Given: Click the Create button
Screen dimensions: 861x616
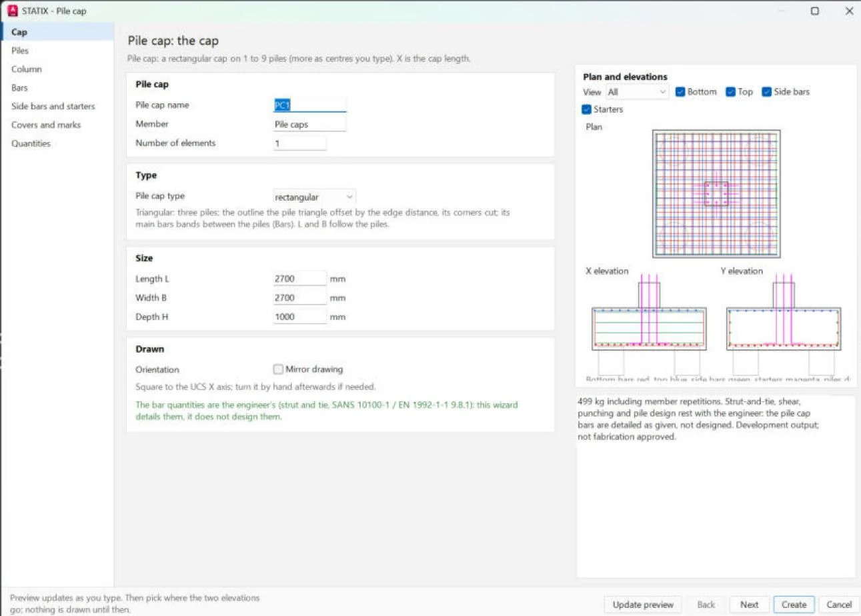Looking at the screenshot, I should (x=794, y=605).
